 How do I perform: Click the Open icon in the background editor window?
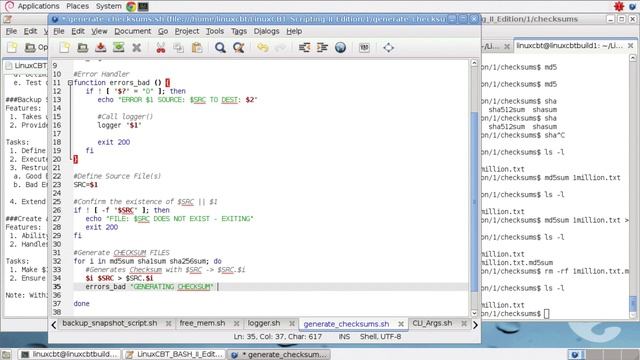36,47
